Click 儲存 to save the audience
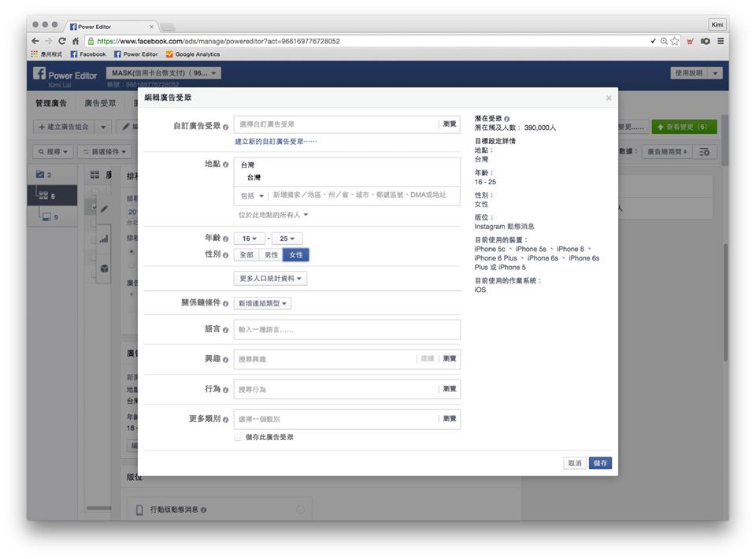 (x=600, y=463)
